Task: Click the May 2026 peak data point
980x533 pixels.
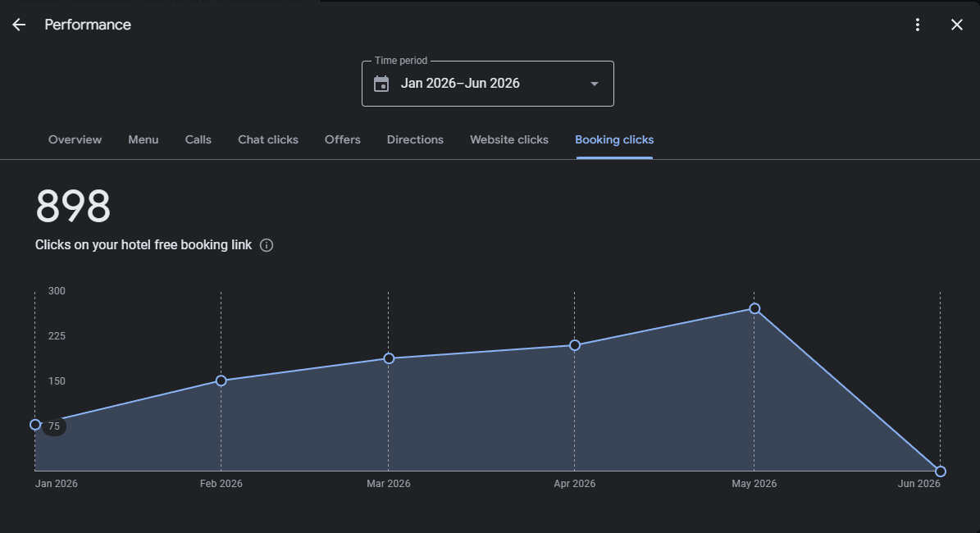Action: coord(754,308)
